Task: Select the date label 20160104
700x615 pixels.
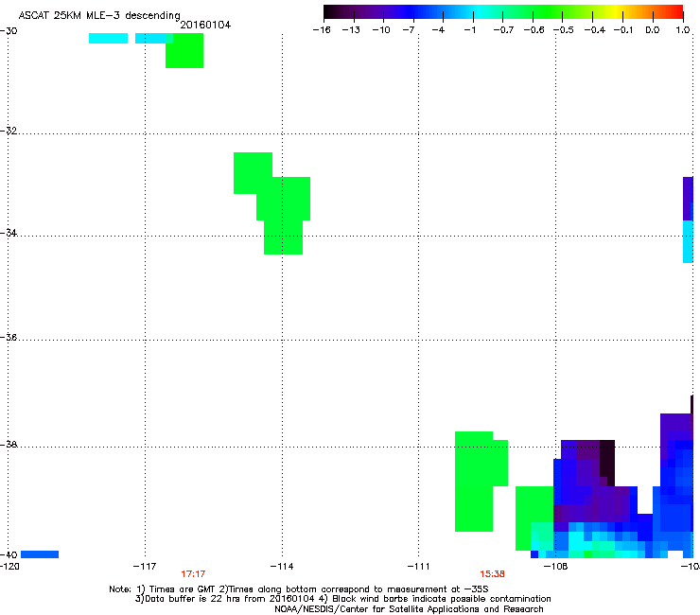Action: click(205, 25)
